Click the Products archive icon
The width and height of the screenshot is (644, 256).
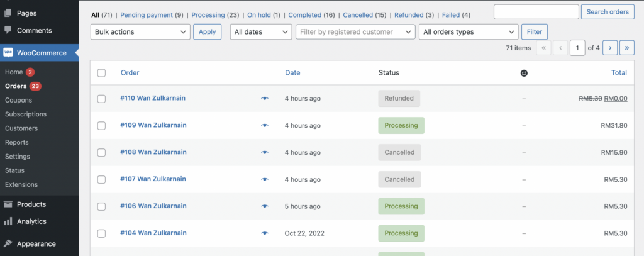[8, 204]
